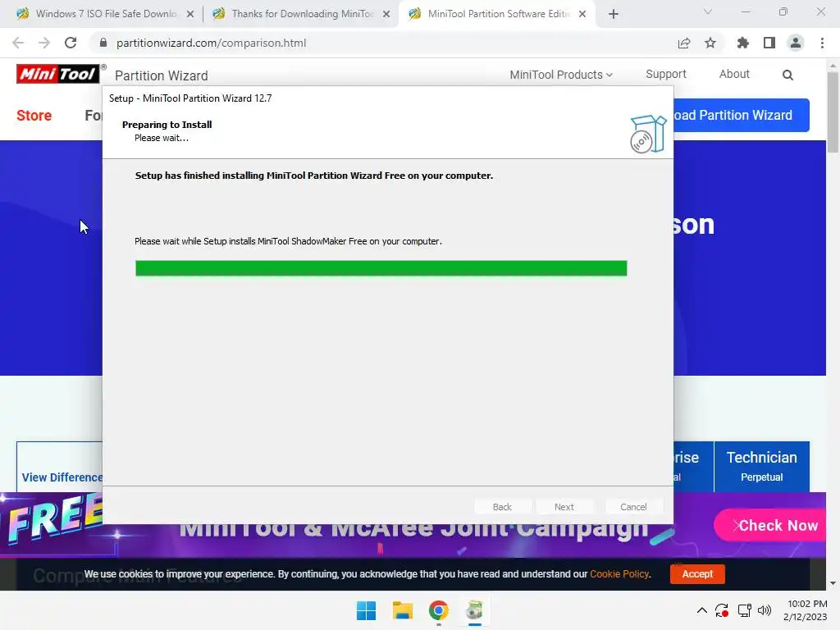The image size is (840, 630).
Task: Open the clock showing 10:02 PM
Action: point(806,610)
